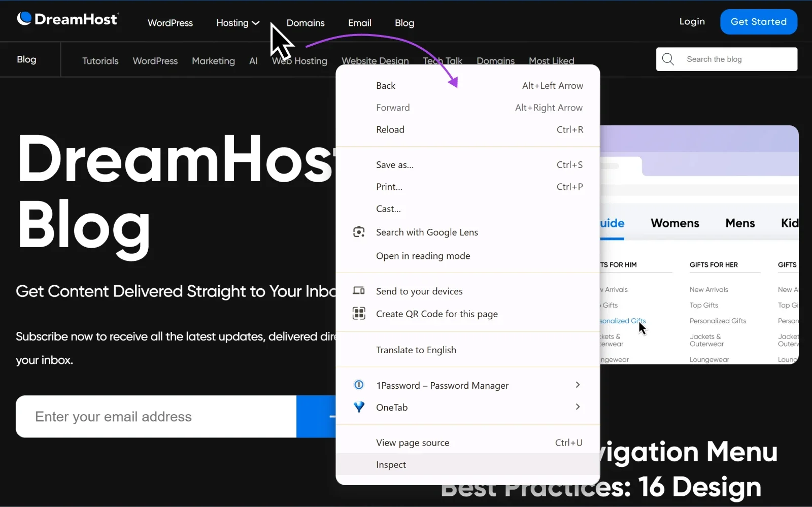The height and width of the screenshot is (507, 812).
Task: Click the Search the blog field
Action: tap(727, 59)
